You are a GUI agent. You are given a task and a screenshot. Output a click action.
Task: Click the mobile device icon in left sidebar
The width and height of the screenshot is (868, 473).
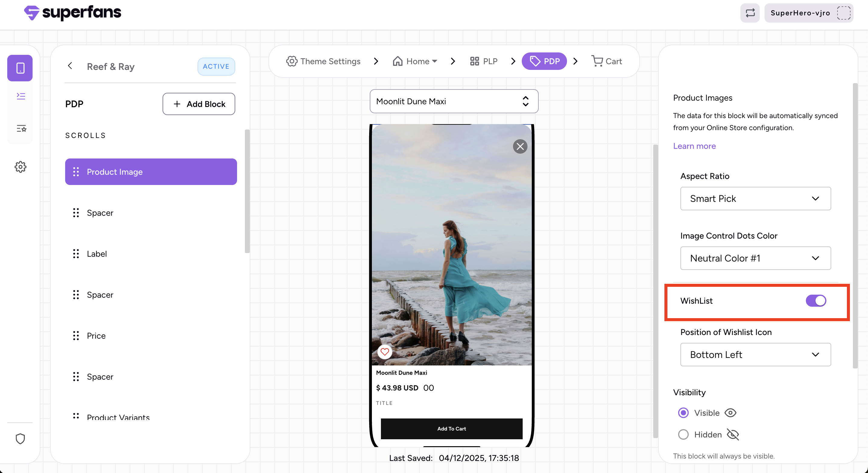(x=20, y=68)
